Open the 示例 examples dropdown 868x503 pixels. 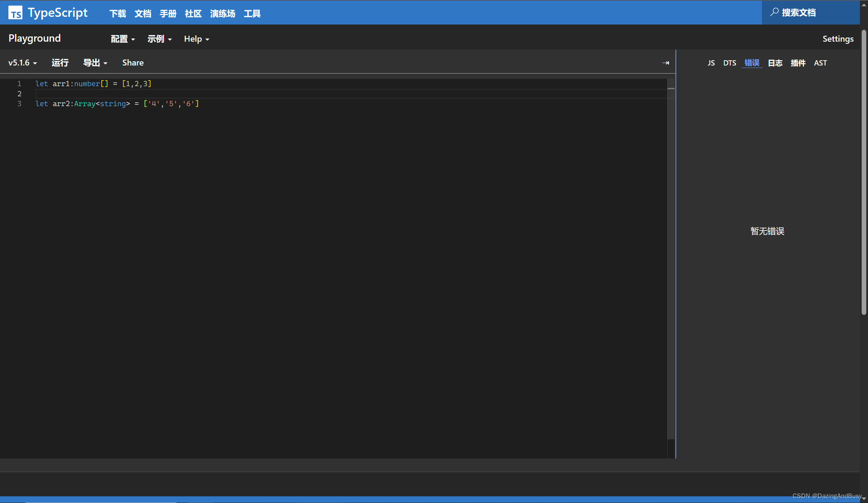click(x=159, y=39)
